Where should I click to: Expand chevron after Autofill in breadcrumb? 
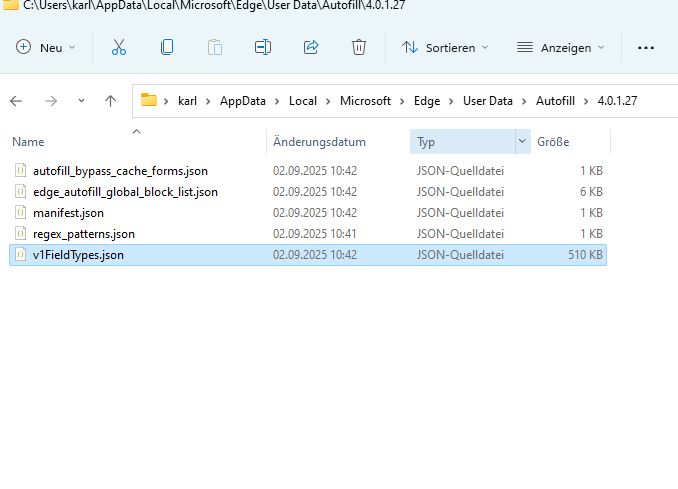pos(586,101)
